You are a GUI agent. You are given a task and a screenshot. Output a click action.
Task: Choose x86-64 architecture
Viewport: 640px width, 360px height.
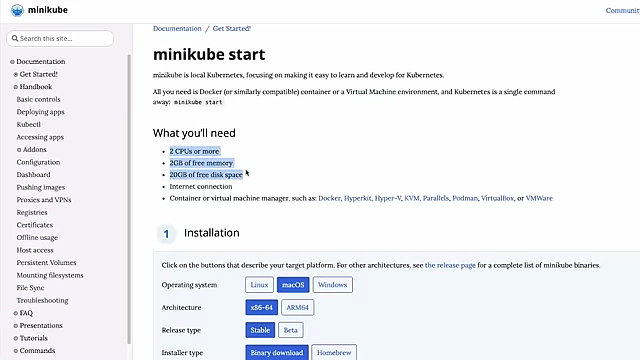click(262, 307)
